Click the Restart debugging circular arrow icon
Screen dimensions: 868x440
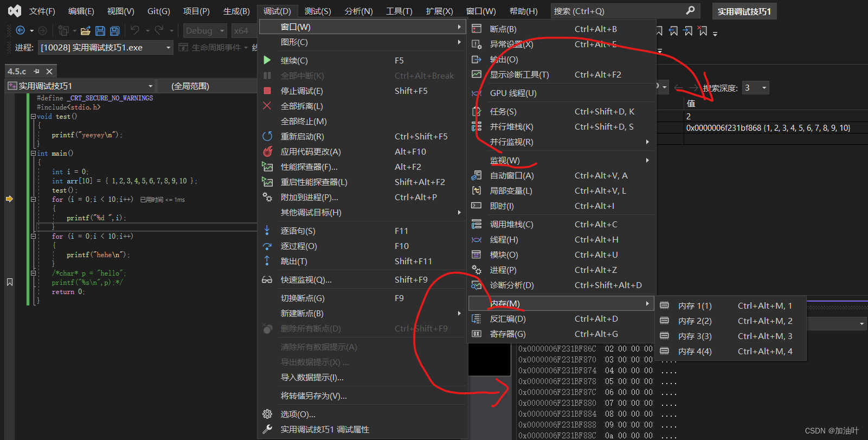267,136
